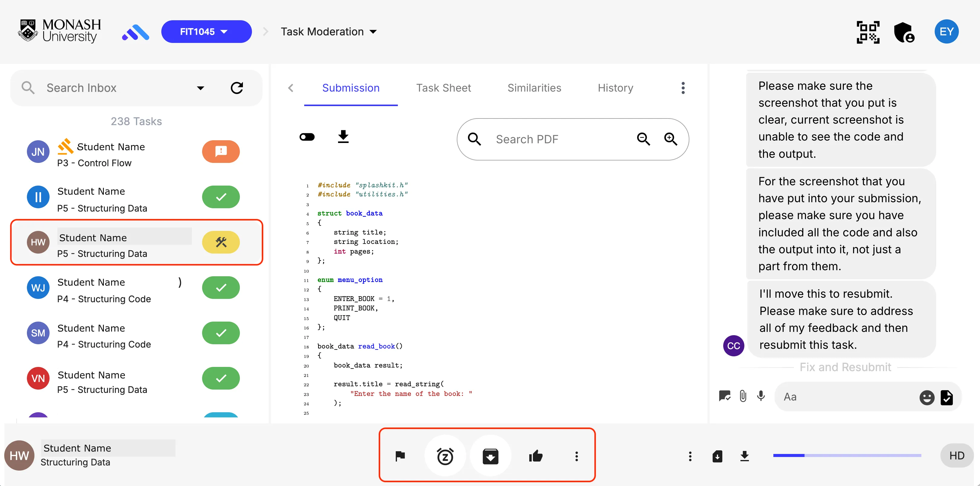Expand the Search Inbox filter arrow
Viewport: 980px width, 486px height.
point(200,88)
